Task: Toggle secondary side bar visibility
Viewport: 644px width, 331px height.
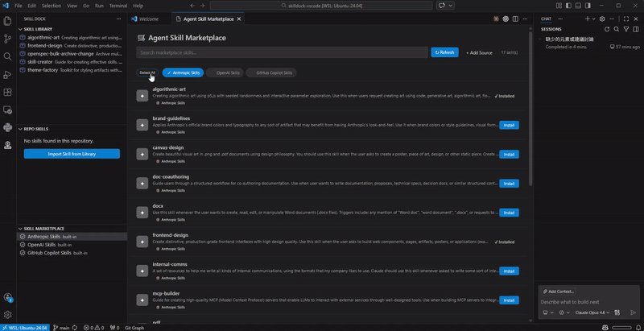Action: click(x=588, y=6)
